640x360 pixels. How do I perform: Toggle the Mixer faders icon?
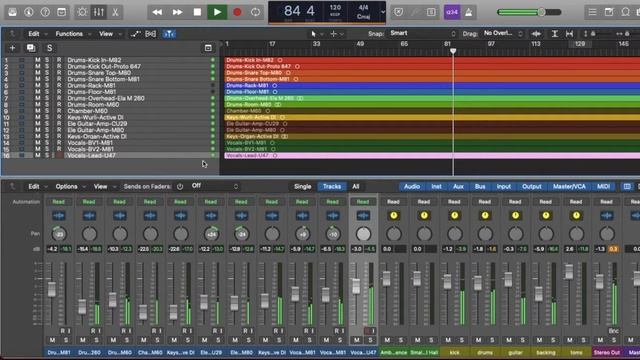99,12
